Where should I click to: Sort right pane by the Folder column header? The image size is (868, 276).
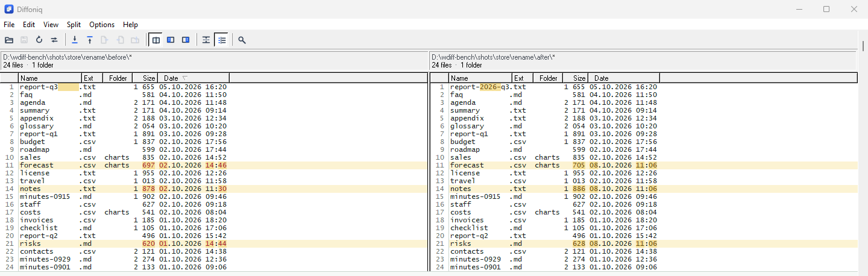(x=549, y=78)
